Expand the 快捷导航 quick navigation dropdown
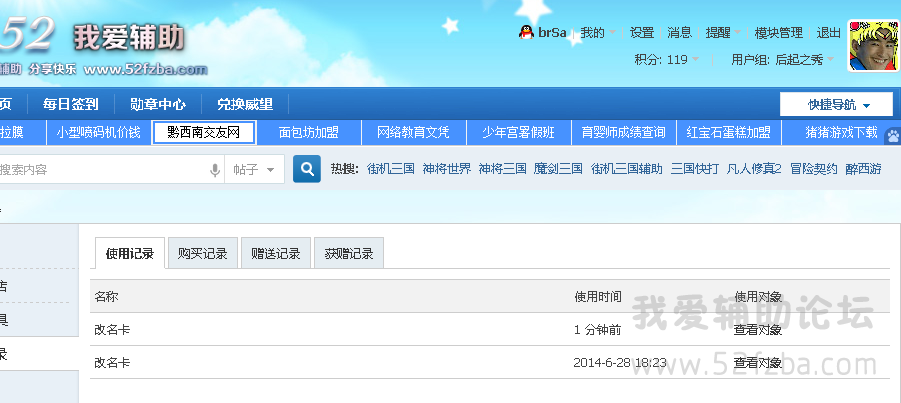Viewport: 901px width, 403px height. coord(837,104)
